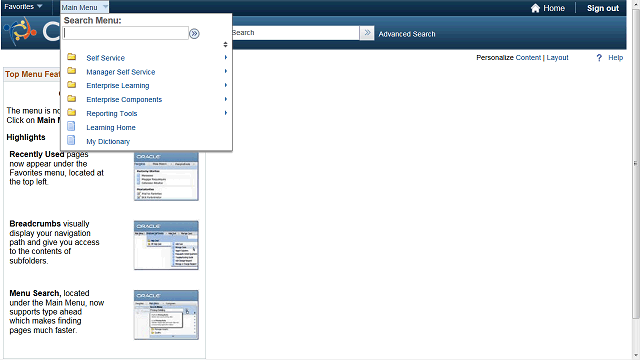Open the Enterprise Learning menu item
The height and width of the screenshot is (360, 640).
(118, 86)
